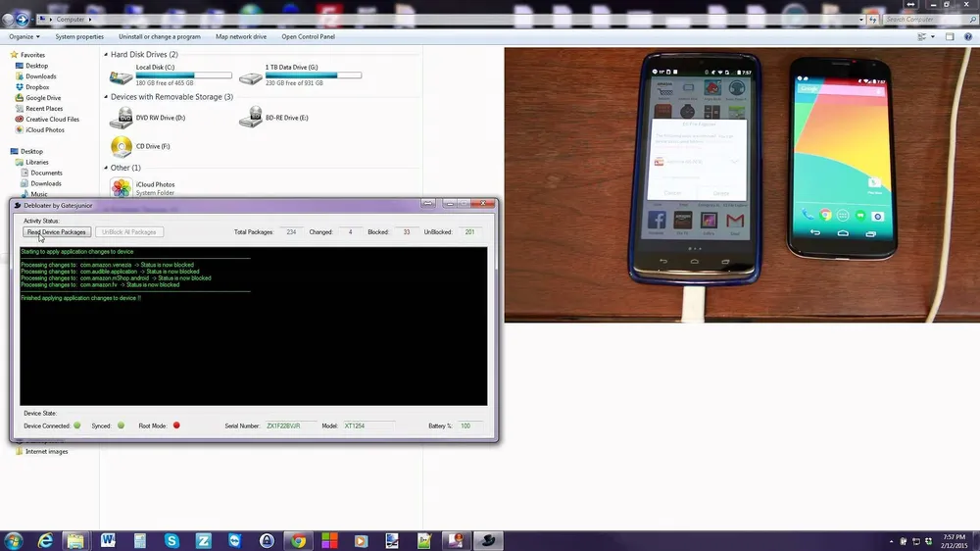The image size is (980, 551).
Task: Click the Read Device Packages button
Action: 57,232
